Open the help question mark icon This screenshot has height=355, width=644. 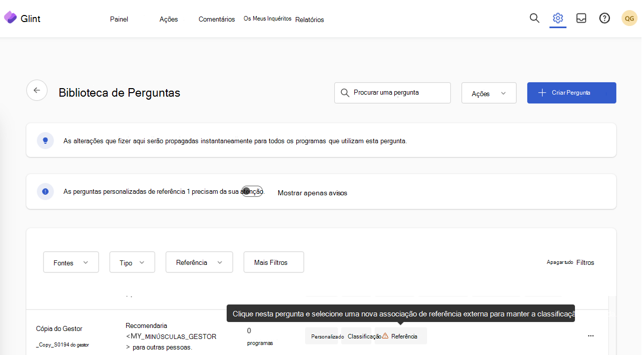coord(604,18)
